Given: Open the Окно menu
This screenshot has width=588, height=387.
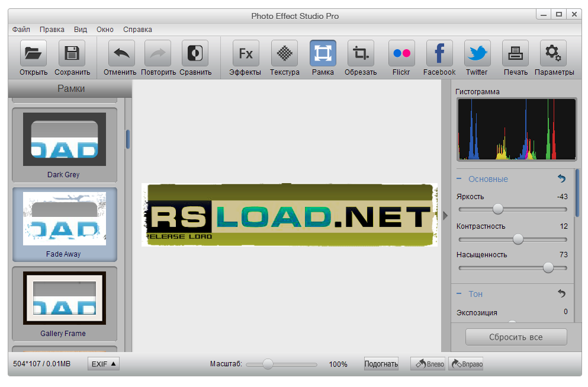Looking at the screenshot, I should coord(105,29).
